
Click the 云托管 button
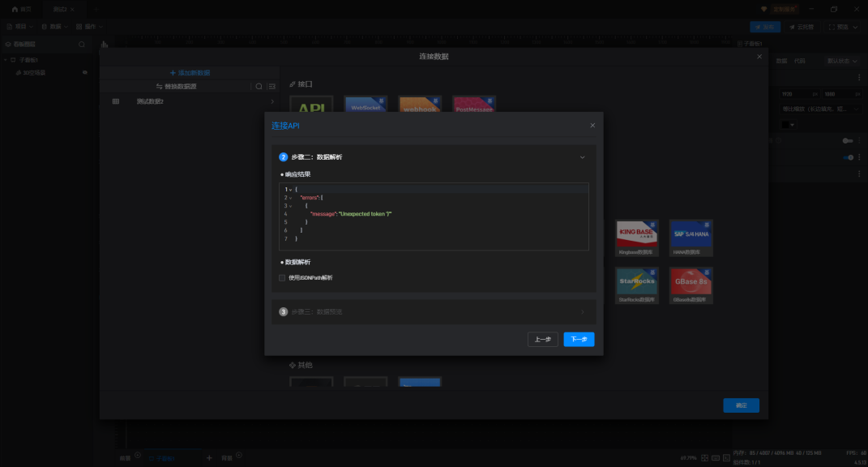coord(802,27)
